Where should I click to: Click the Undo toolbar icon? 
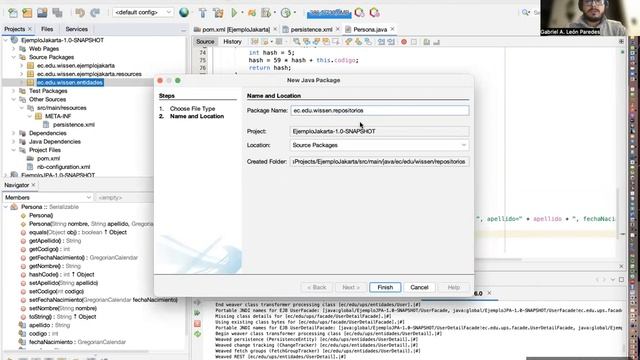click(80, 13)
